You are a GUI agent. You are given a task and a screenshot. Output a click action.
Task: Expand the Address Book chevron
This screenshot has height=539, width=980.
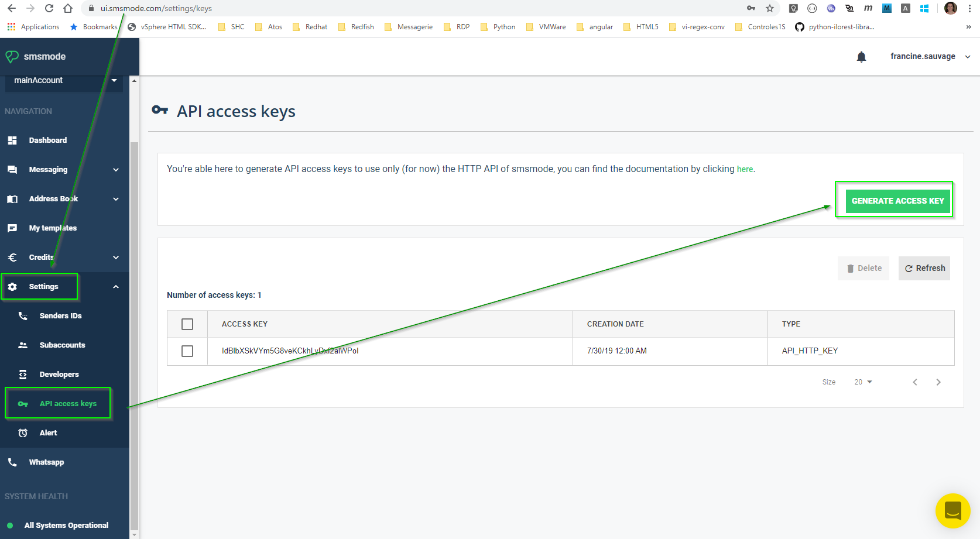[x=116, y=199]
